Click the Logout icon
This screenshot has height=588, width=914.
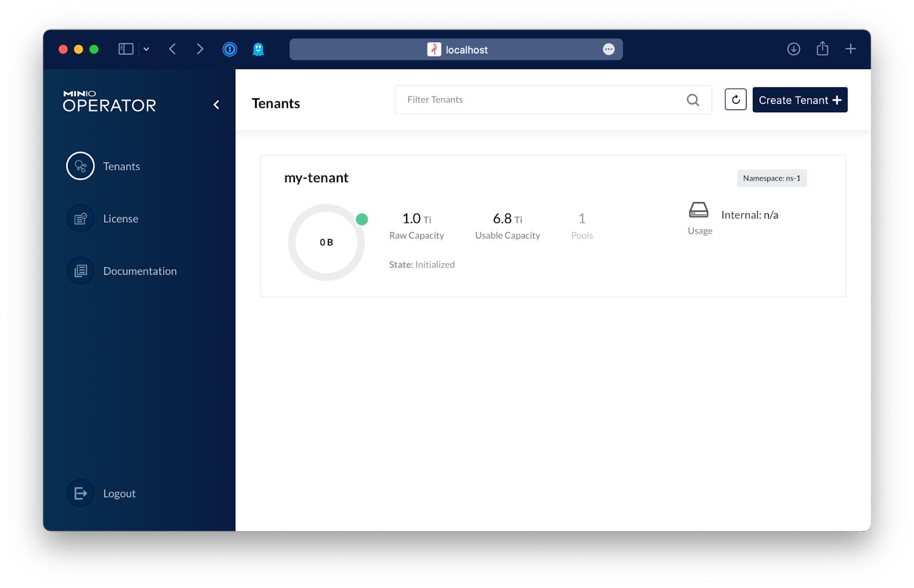tap(81, 493)
